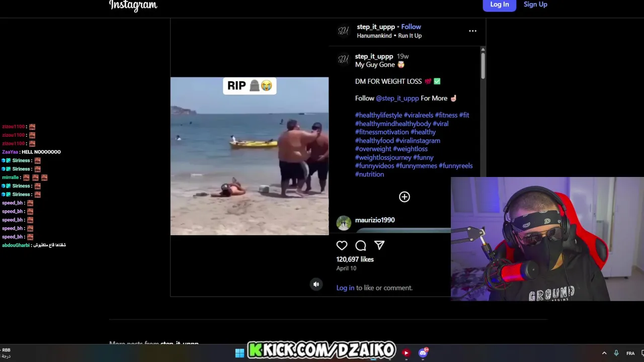
Task: Follow the step_it_uppp account
Action: click(411, 27)
